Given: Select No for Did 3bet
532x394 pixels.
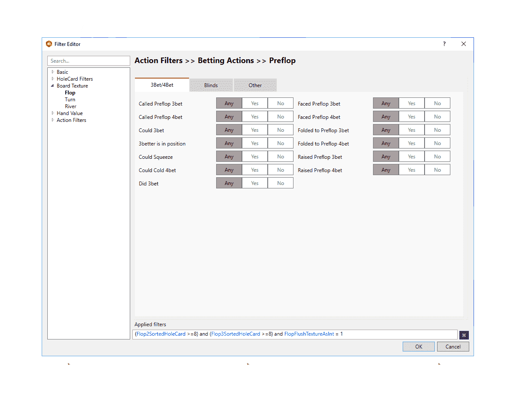Looking at the screenshot, I should [x=281, y=183].
